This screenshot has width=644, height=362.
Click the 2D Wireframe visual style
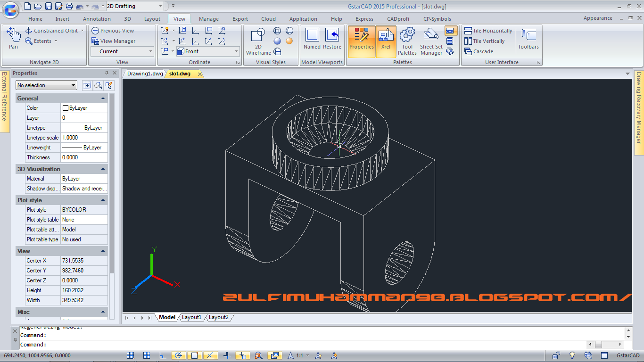tap(258, 41)
